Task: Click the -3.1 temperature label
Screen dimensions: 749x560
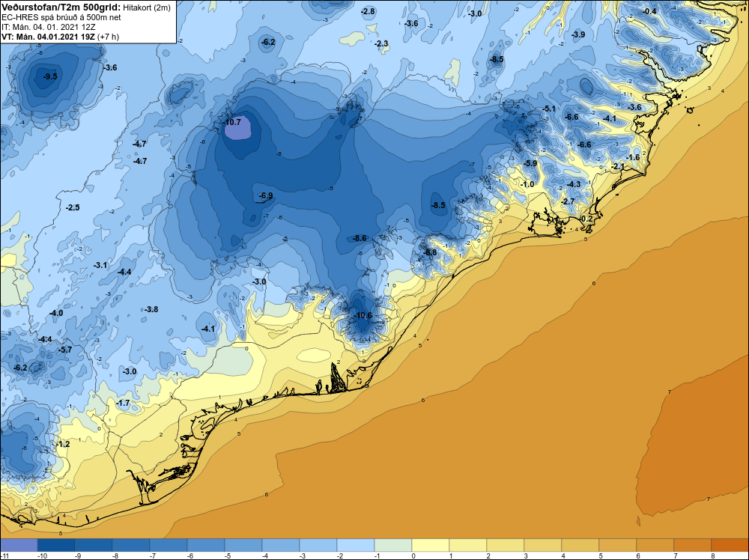Action: pos(100,265)
